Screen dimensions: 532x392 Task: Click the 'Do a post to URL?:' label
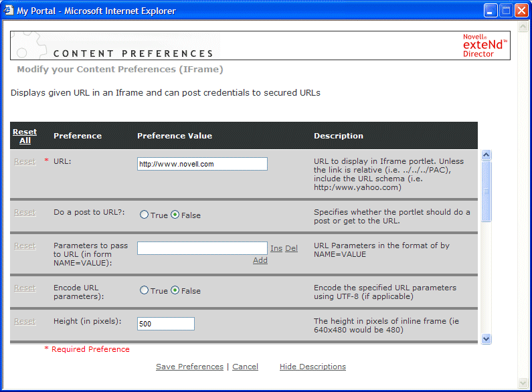[89, 212]
